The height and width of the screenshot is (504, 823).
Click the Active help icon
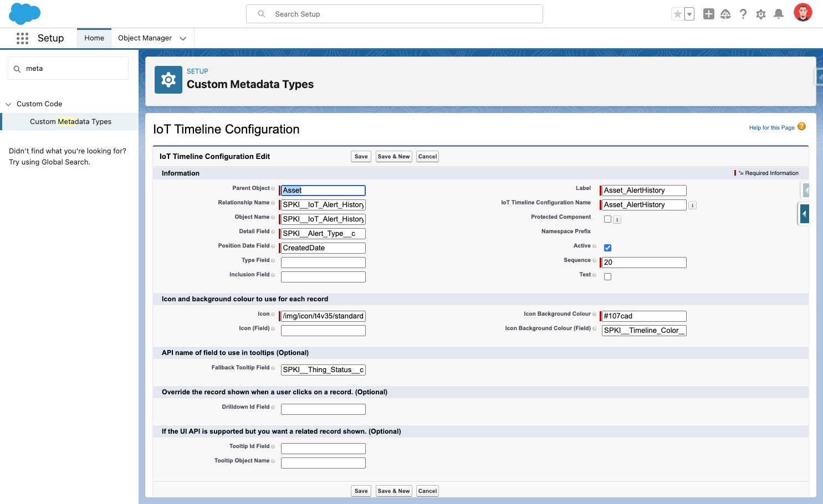coord(595,246)
